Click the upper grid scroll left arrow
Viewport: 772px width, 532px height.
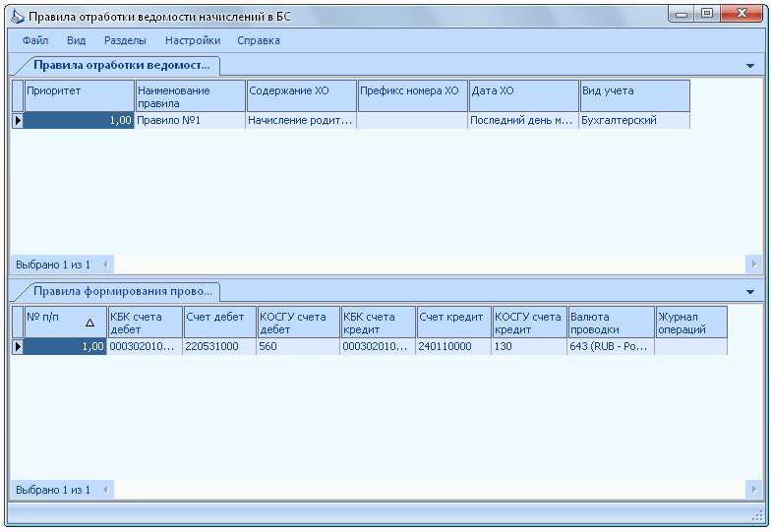point(105,265)
